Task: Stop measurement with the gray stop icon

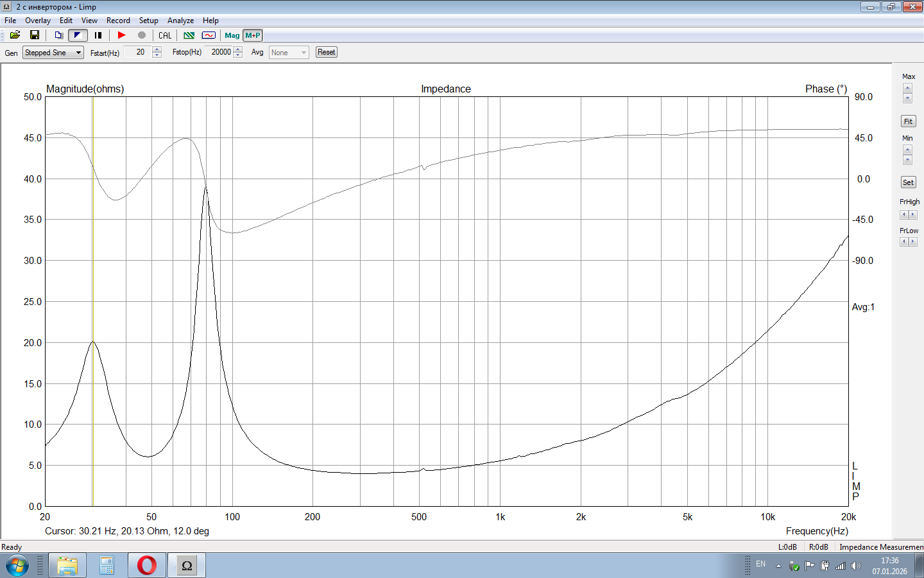Action: point(142,35)
